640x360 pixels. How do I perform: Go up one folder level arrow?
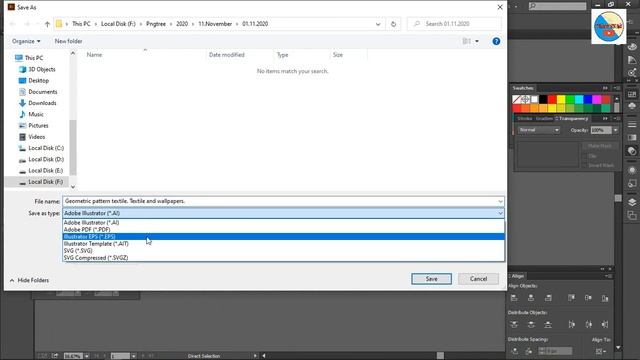click(x=47, y=24)
